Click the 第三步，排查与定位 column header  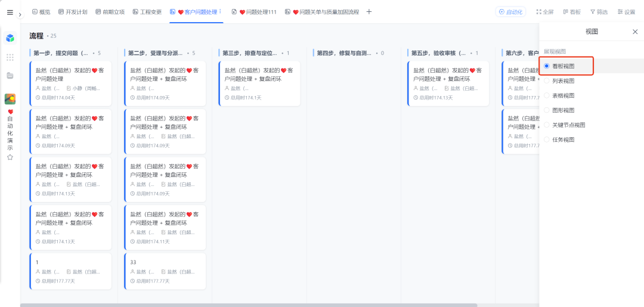[x=250, y=53]
